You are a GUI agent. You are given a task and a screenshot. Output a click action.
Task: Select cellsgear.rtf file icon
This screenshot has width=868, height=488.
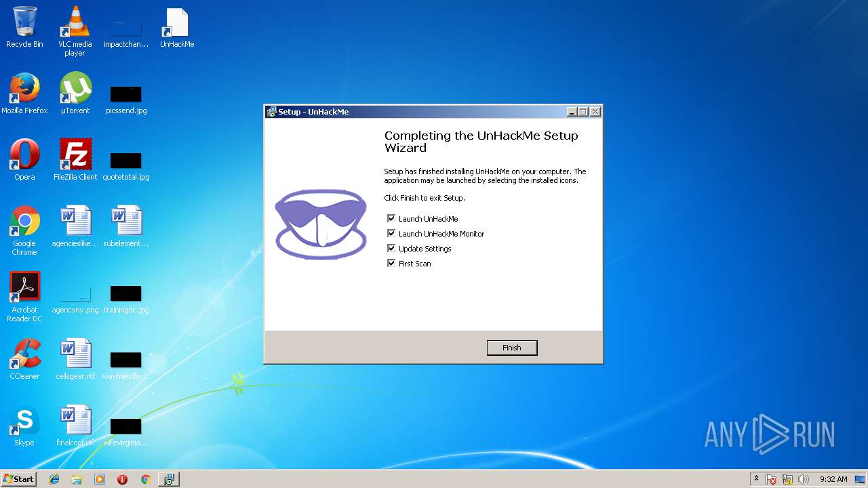75,359
